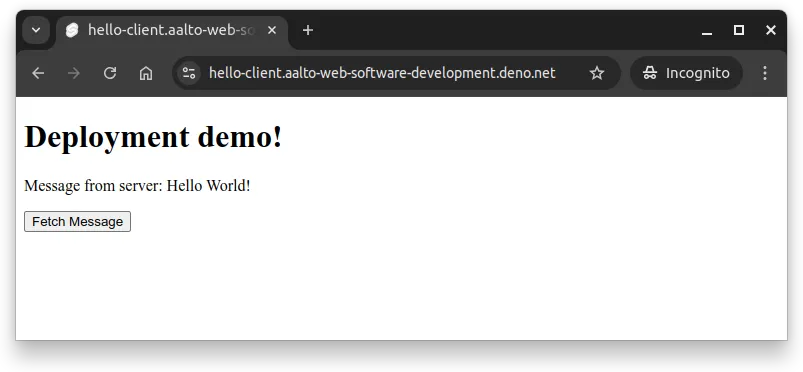Close the browser window

point(771,31)
